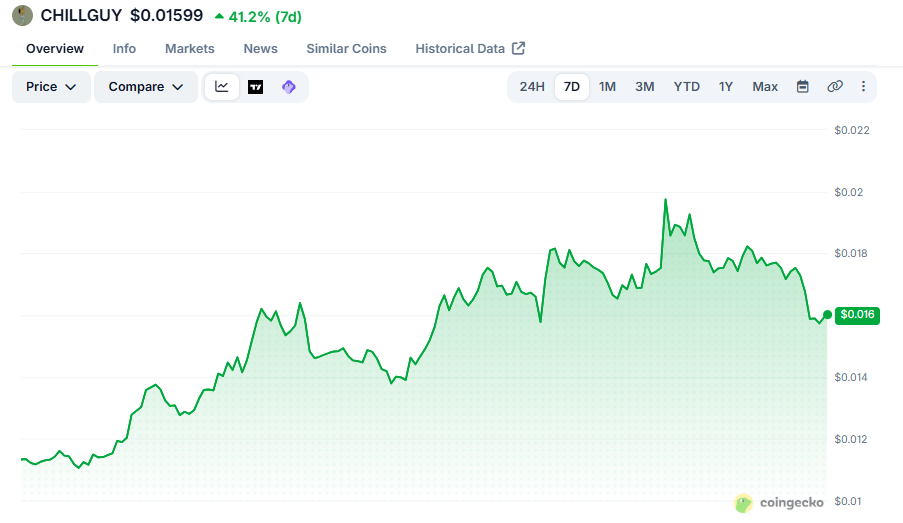Open the three-dot chart options menu
This screenshot has height=523, width=903.
[863, 86]
